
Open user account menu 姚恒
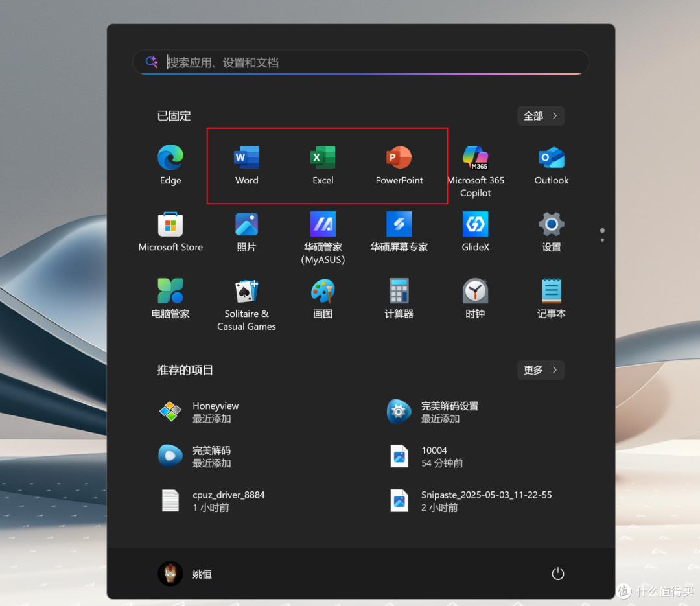click(x=186, y=574)
